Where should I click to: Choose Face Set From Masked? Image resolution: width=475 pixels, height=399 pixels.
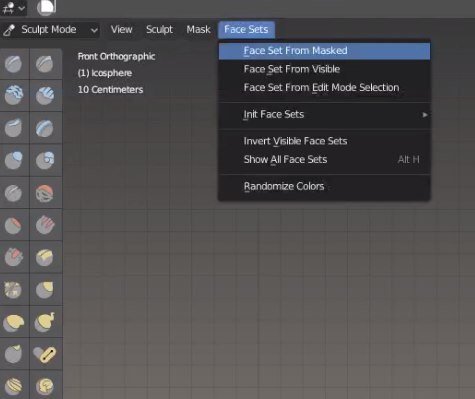point(324,51)
